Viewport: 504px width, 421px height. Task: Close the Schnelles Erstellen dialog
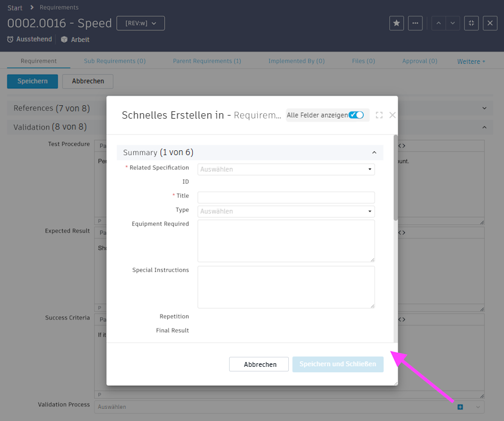tap(393, 115)
